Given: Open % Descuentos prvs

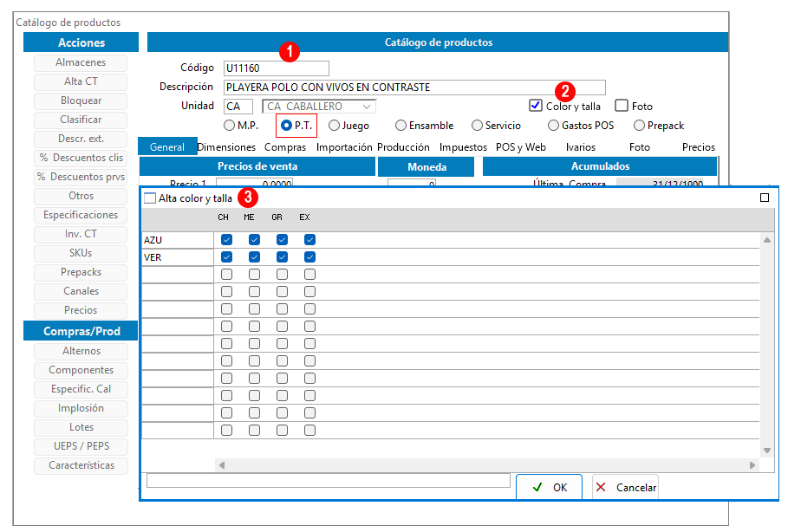Looking at the screenshot, I should pyautogui.click(x=81, y=178).
